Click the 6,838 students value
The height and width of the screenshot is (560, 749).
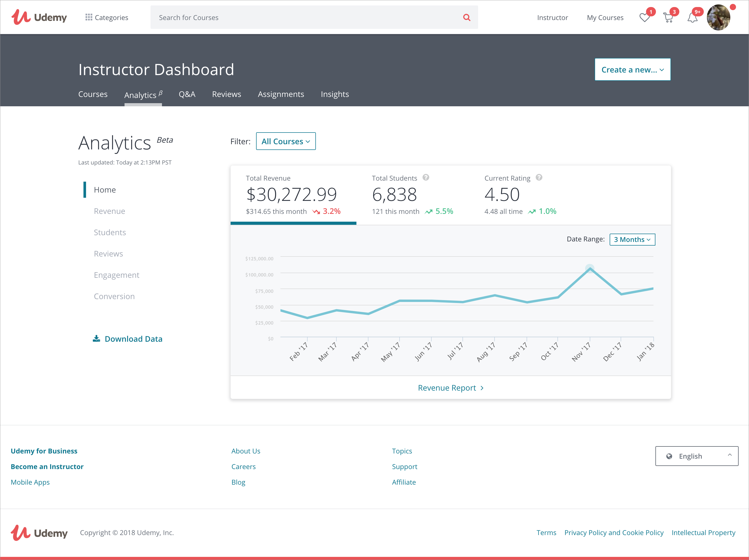coord(394,195)
